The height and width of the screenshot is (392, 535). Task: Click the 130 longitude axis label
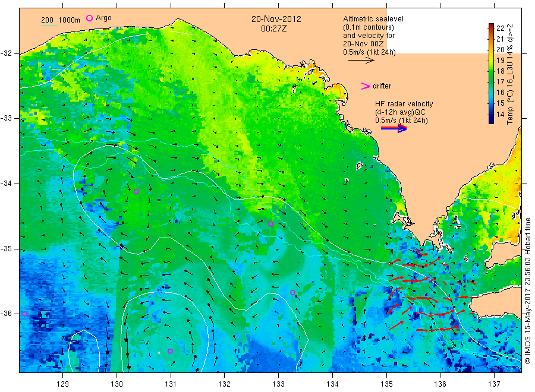click(117, 384)
